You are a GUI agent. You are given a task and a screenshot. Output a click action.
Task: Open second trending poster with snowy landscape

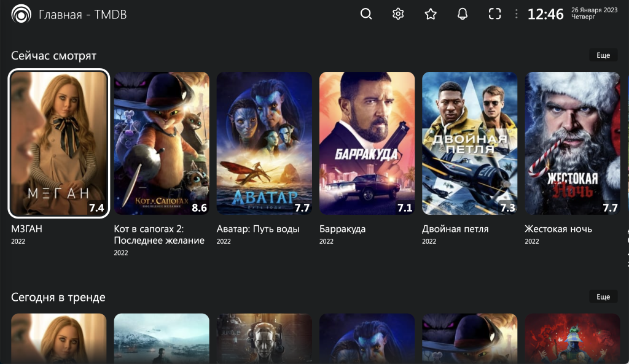point(162,338)
